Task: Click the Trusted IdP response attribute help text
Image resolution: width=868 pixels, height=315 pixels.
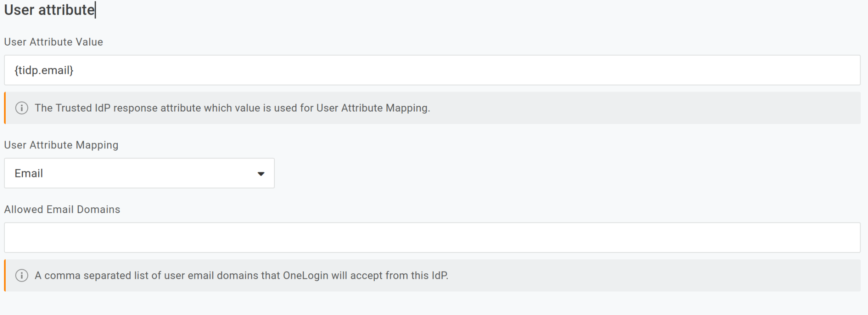Action: tap(232, 108)
